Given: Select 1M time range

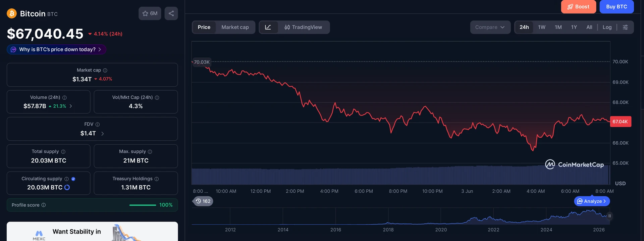Looking at the screenshot, I should (x=558, y=27).
